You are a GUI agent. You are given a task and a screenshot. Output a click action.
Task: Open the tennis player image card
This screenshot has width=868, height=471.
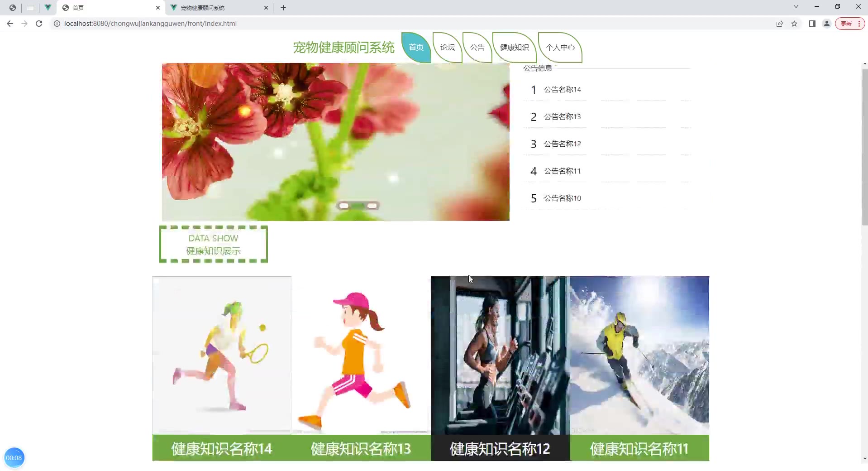pos(222,356)
